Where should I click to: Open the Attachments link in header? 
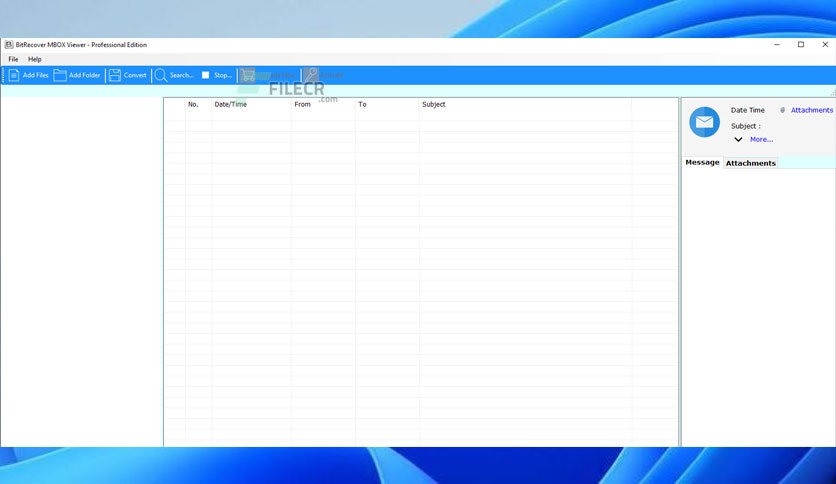[811, 110]
